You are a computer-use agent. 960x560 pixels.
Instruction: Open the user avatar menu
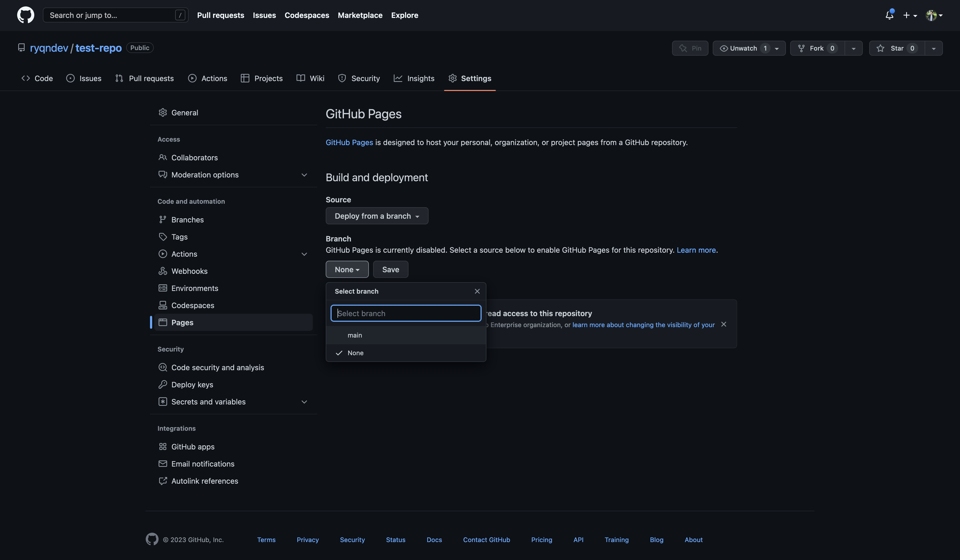coord(934,15)
